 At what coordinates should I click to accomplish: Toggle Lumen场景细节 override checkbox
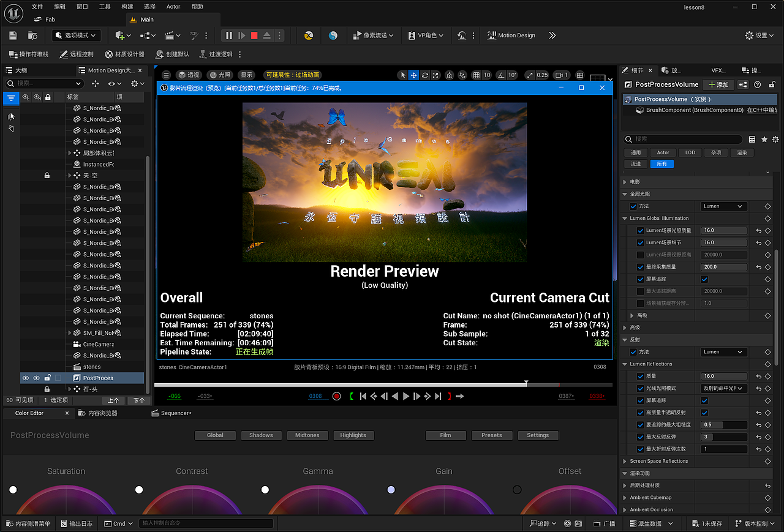tap(641, 243)
